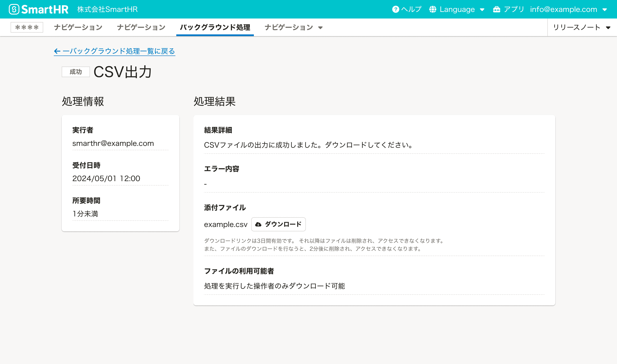Click the ダウンロード button

point(278,224)
